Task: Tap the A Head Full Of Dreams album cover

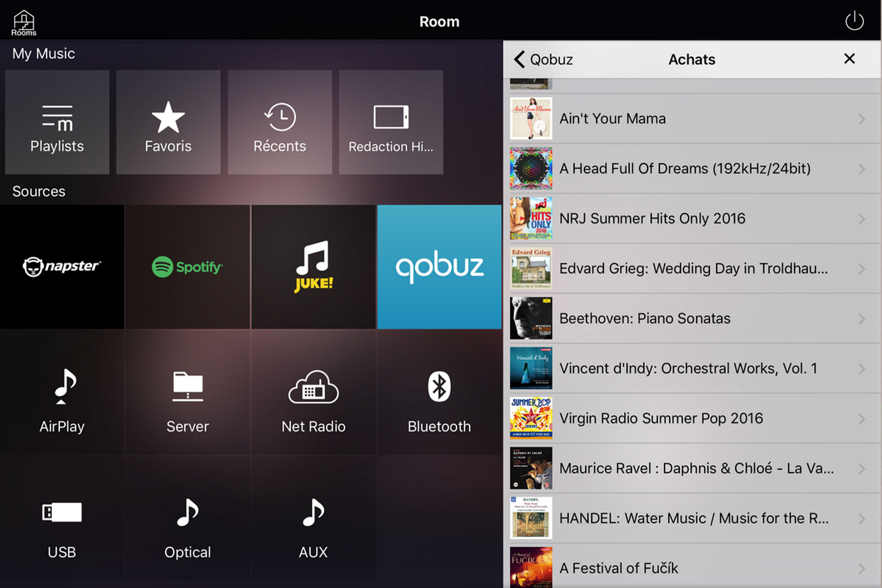Action: click(x=531, y=168)
